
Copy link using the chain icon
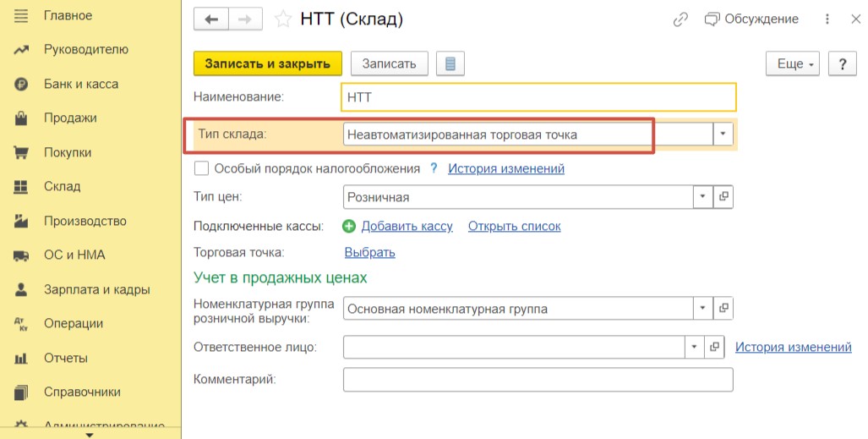click(x=680, y=19)
